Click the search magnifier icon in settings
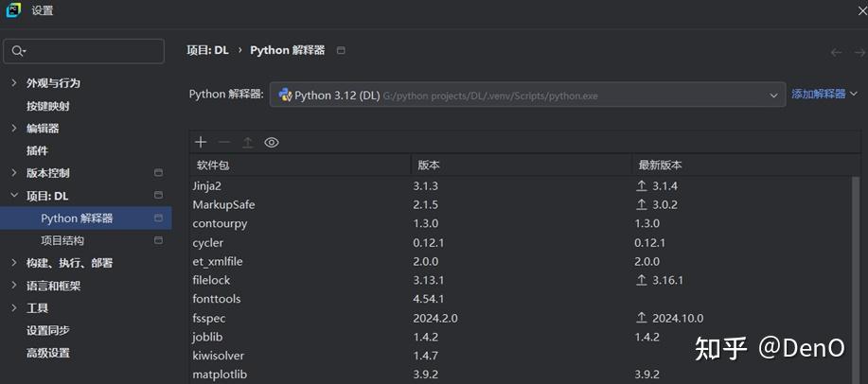The width and height of the screenshot is (868, 384). pos(18,51)
